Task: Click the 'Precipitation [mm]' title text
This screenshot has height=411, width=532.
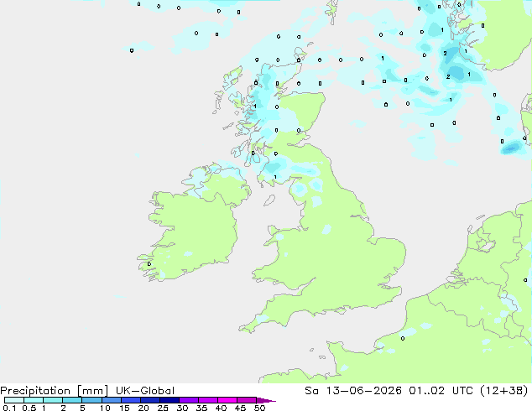Action: 55,391
